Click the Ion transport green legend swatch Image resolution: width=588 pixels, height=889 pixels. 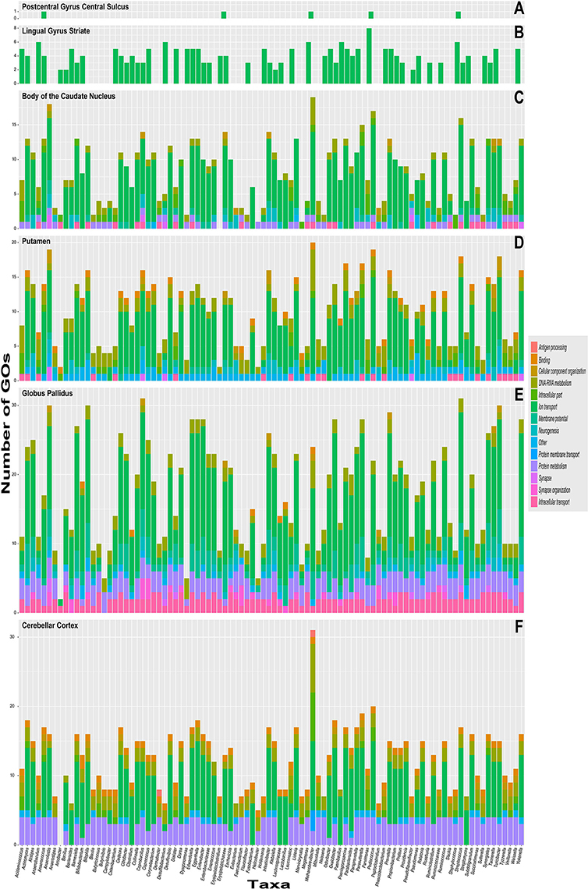point(533,407)
